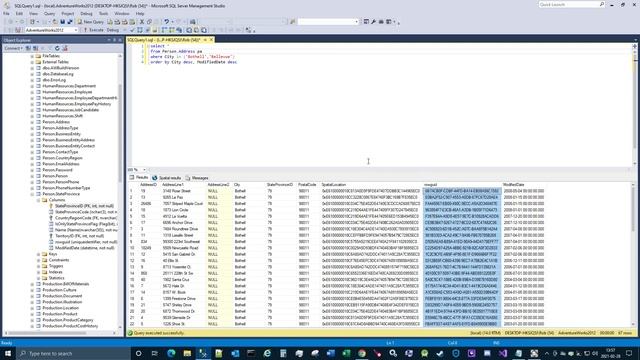Click the Undo arrow icon

167,22
